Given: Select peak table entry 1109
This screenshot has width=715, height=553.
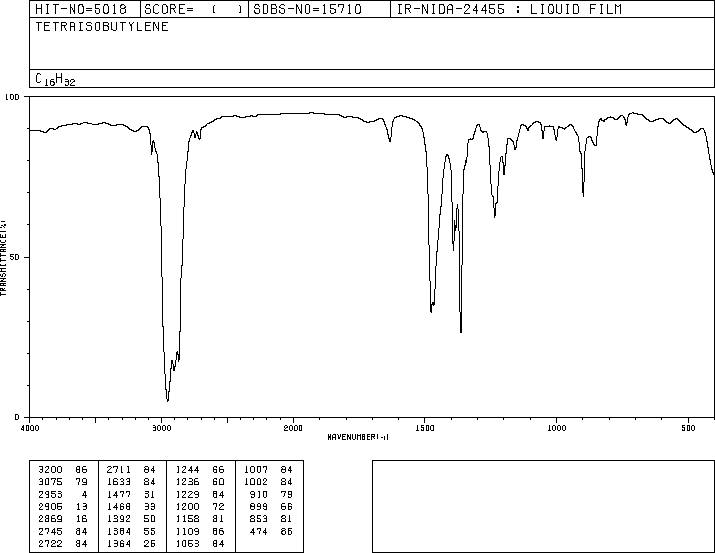Looking at the screenshot, I should coord(187,532).
